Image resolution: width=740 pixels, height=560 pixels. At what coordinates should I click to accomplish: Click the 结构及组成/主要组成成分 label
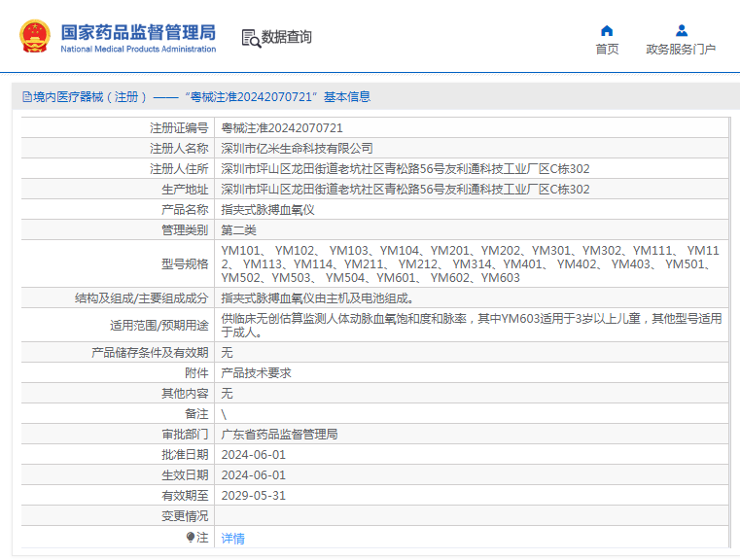[x=142, y=298]
